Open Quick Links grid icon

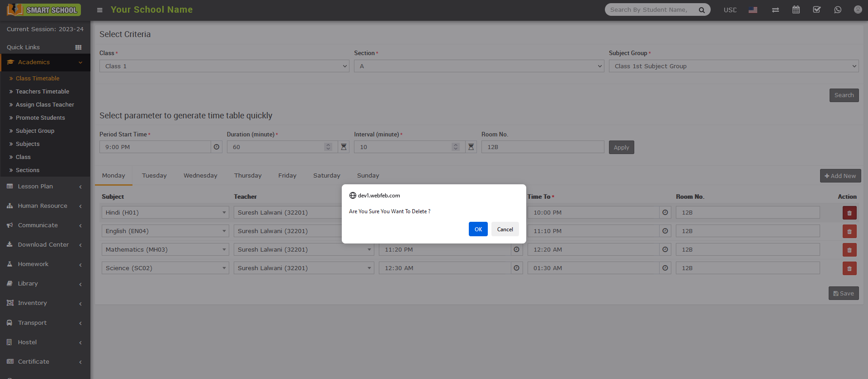pyautogui.click(x=78, y=47)
